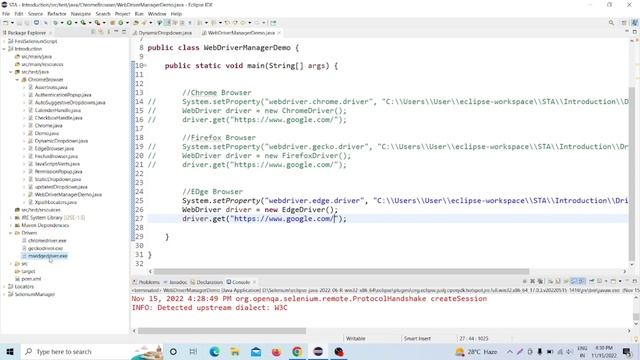The height and width of the screenshot is (360, 640).
Task: Click the Coverage run toolbar icon
Action: pyautogui.click(x=83, y=23)
